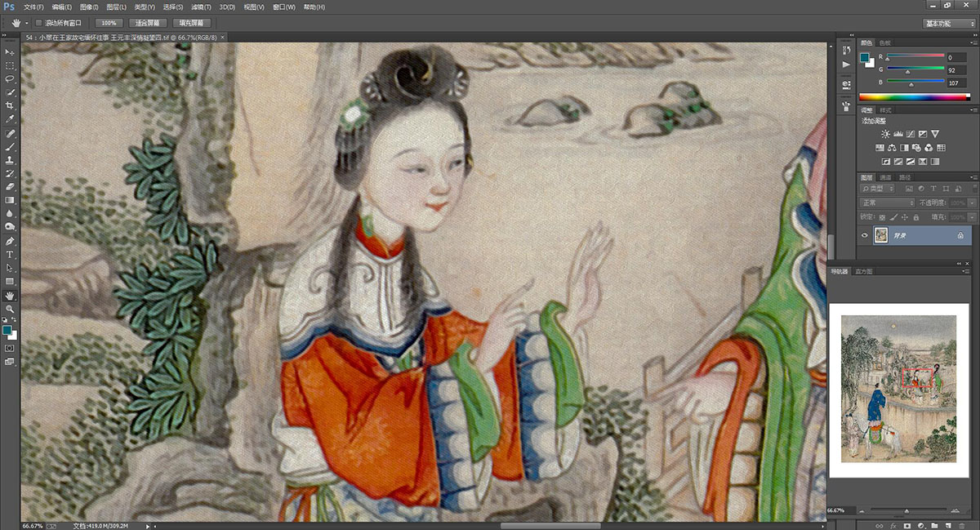Click the 100% zoom button in options bar

pos(109,23)
